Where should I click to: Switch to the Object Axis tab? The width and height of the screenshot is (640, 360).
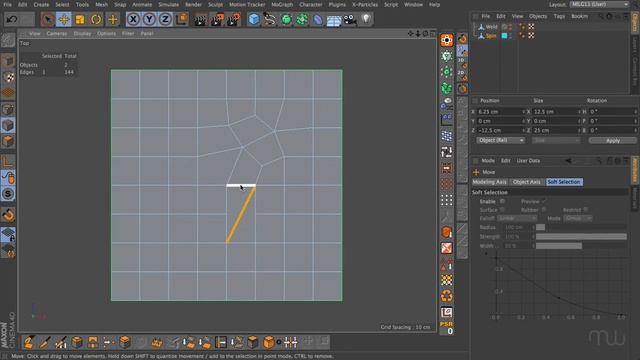527,182
